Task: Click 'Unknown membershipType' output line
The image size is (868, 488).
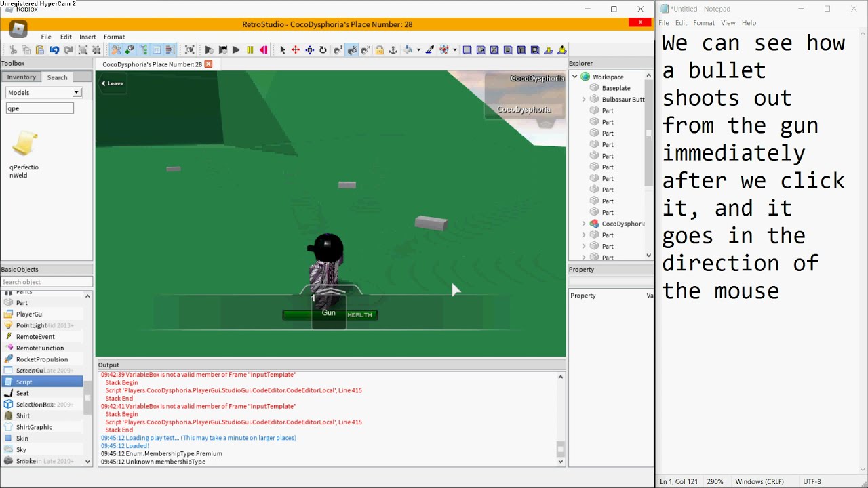Action: 153,462
